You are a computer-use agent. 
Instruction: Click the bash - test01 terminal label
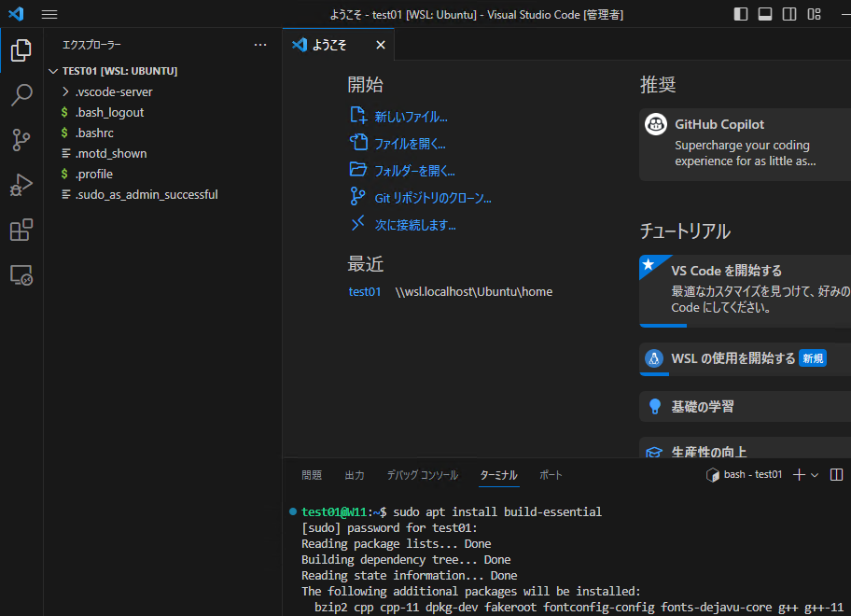(744, 475)
